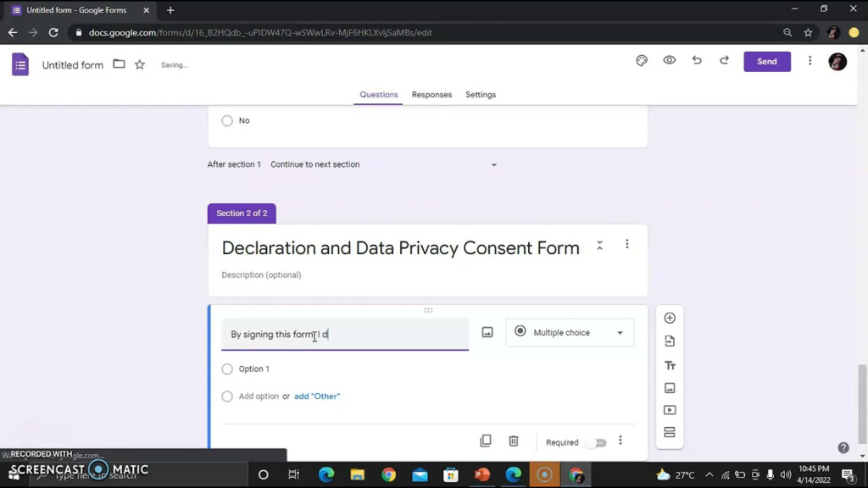Select the Option 1 radio button
The width and height of the screenshot is (868, 488).
227,369
